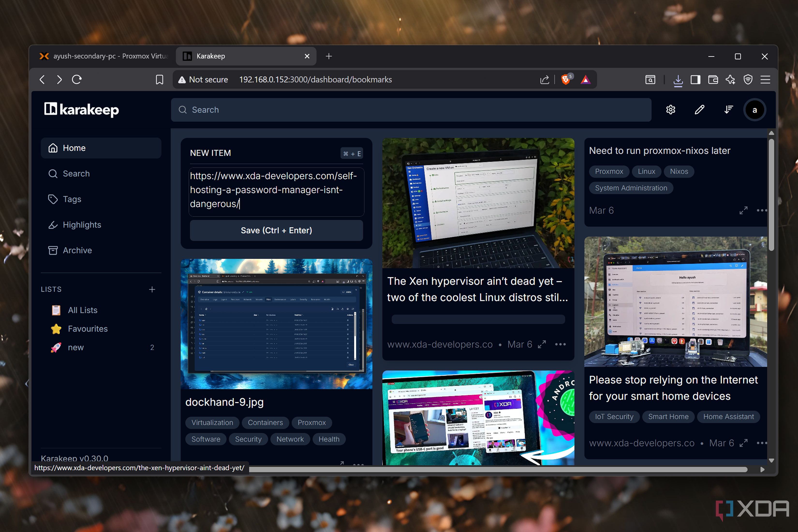Screen dimensions: 798x532
Task: Go forward in browser history
Action: click(x=59, y=79)
